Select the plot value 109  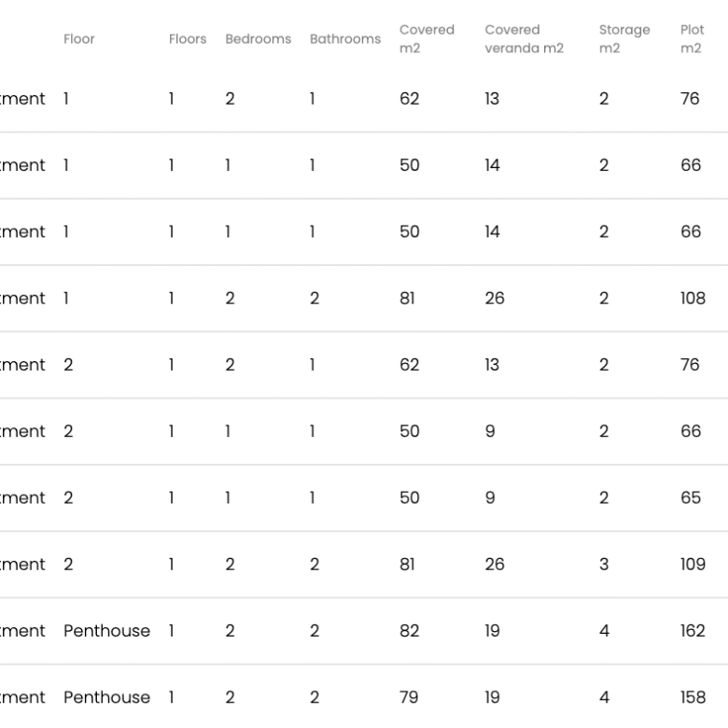(693, 565)
